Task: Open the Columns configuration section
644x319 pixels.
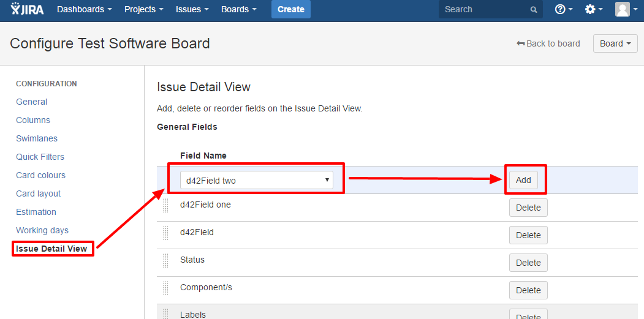Action: point(33,120)
